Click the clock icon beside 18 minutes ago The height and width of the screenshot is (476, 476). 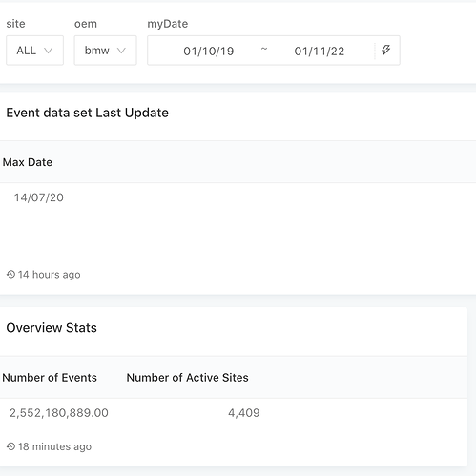pyautogui.click(x=10, y=446)
